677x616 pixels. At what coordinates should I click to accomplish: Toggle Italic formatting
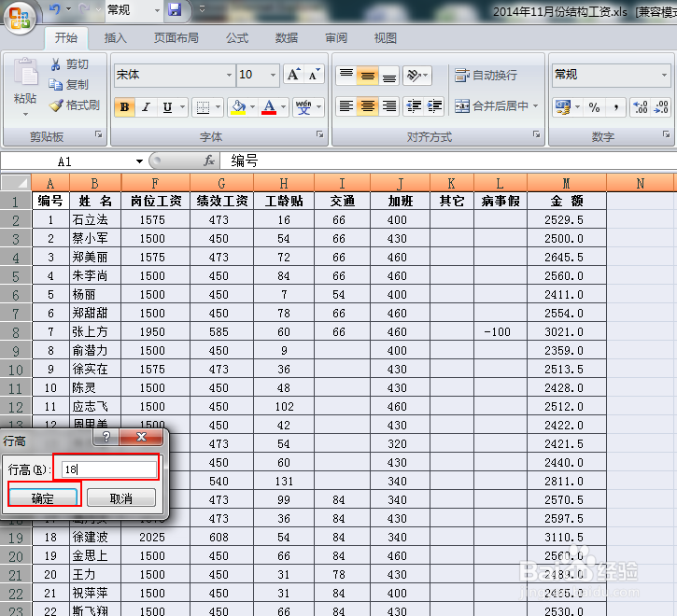pos(146,107)
